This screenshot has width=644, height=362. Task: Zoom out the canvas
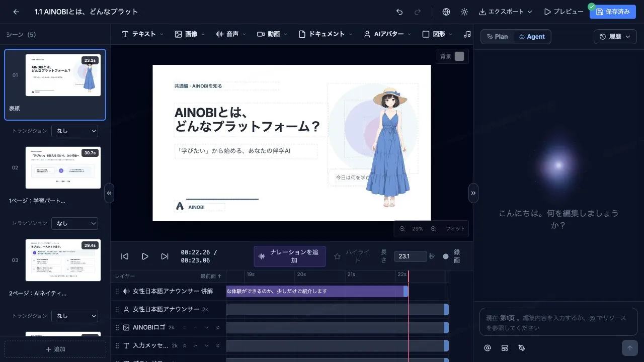click(x=402, y=229)
